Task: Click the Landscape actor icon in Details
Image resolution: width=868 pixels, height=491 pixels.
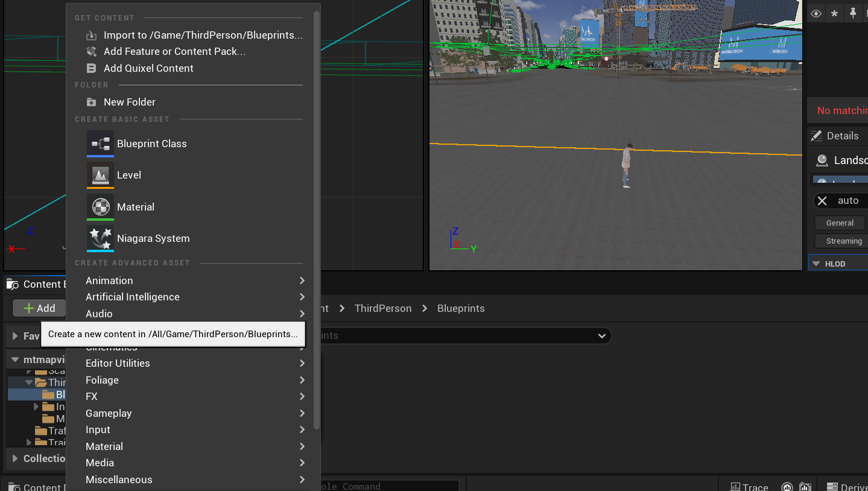Action: [x=822, y=160]
